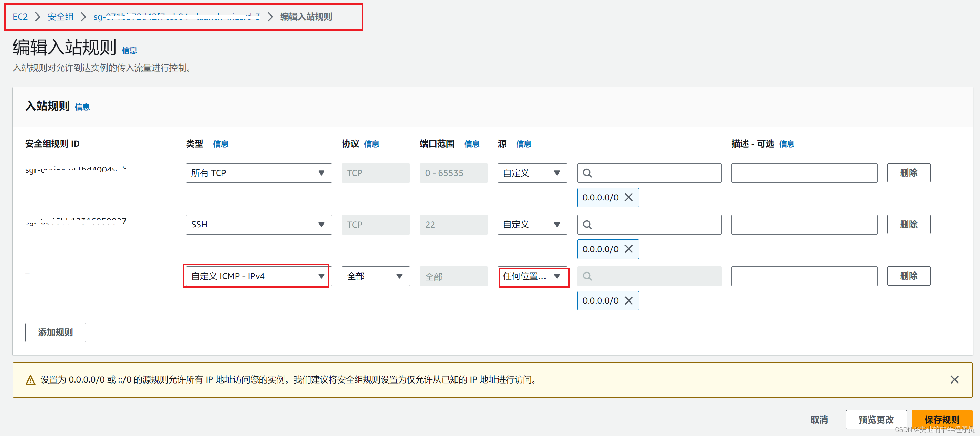Dismiss the 0.0.0.0/0 warning banner
Viewport: 980px width, 436px height.
(x=954, y=379)
